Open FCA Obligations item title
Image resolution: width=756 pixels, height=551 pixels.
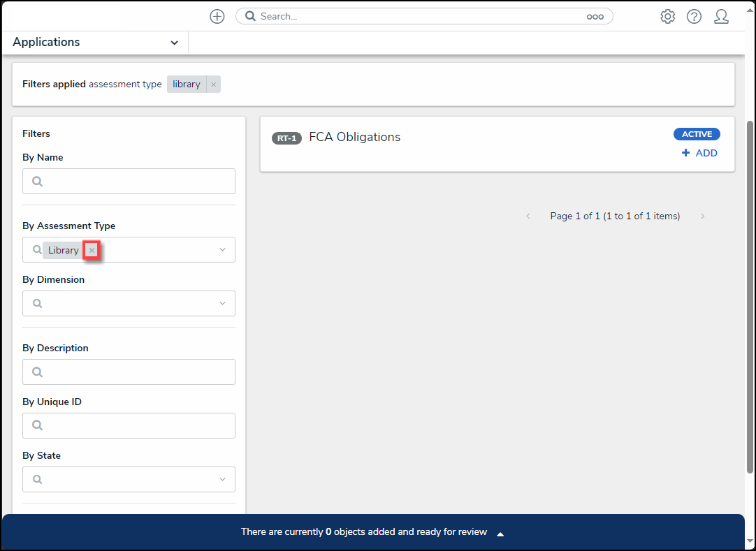pyautogui.click(x=354, y=137)
